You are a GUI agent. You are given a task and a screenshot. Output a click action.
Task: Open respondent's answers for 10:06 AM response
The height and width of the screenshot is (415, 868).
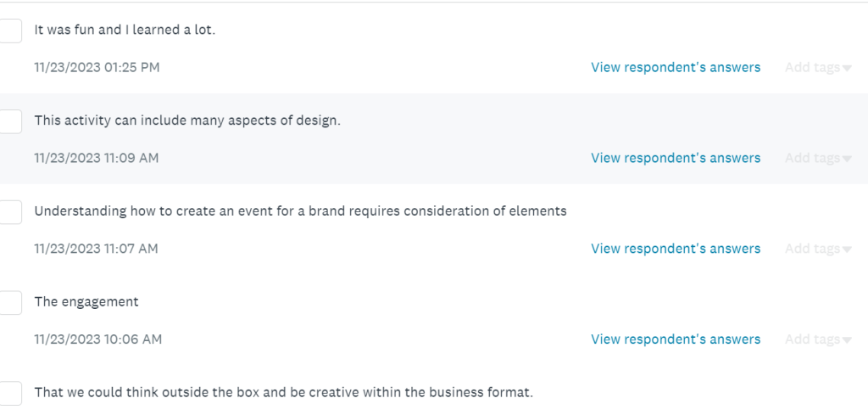(676, 339)
